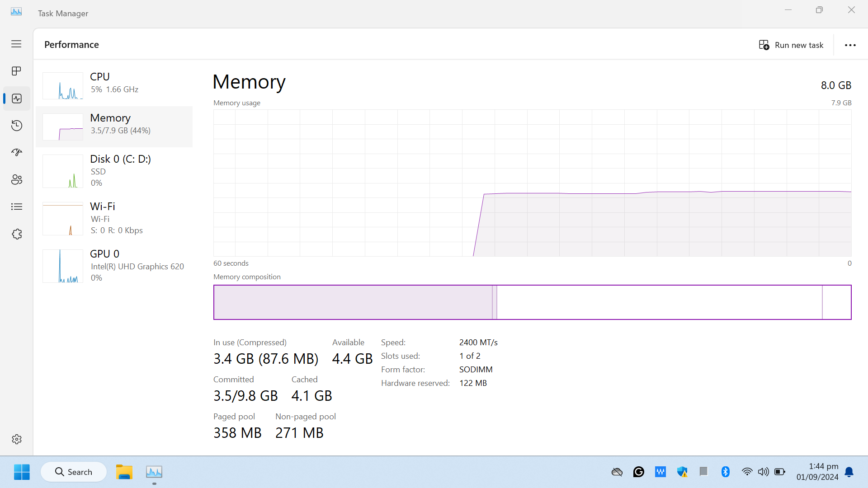Select the Memory performance entry
868x488 pixels.
tap(114, 127)
